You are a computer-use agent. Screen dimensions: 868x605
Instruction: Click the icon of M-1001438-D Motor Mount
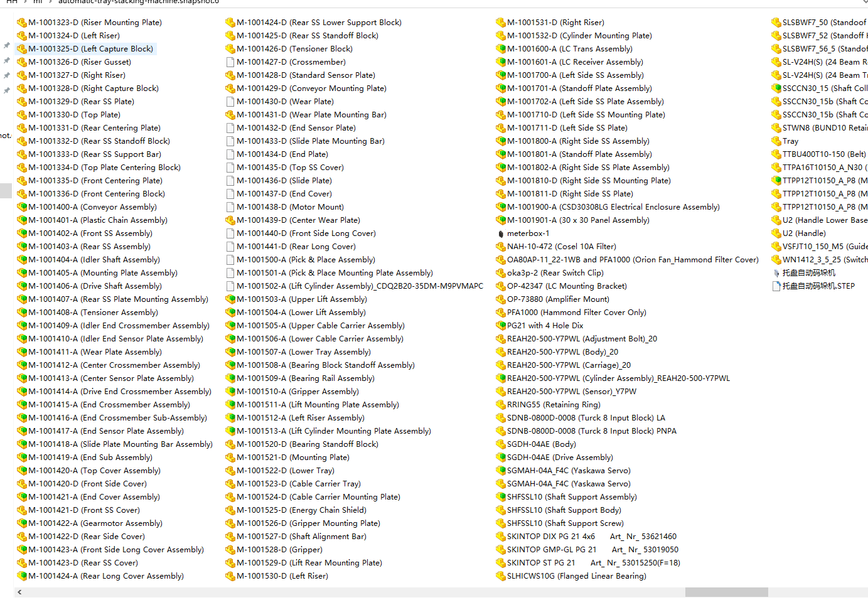230,207
